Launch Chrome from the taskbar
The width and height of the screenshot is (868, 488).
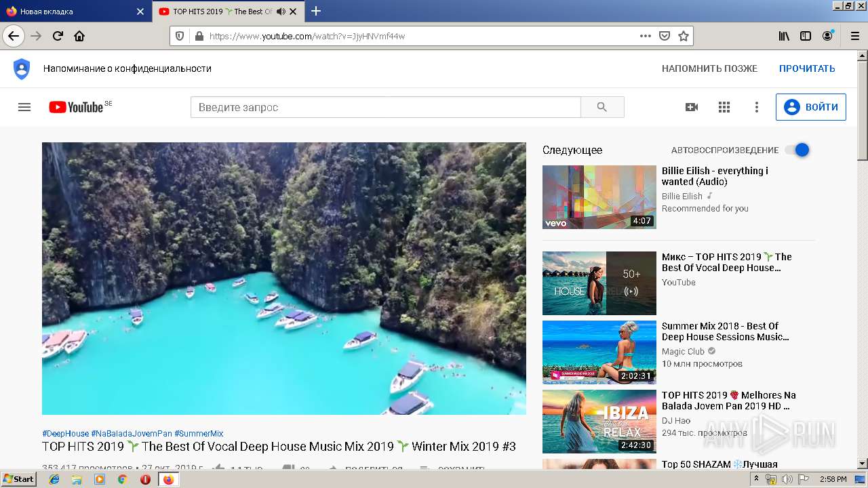tap(122, 479)
